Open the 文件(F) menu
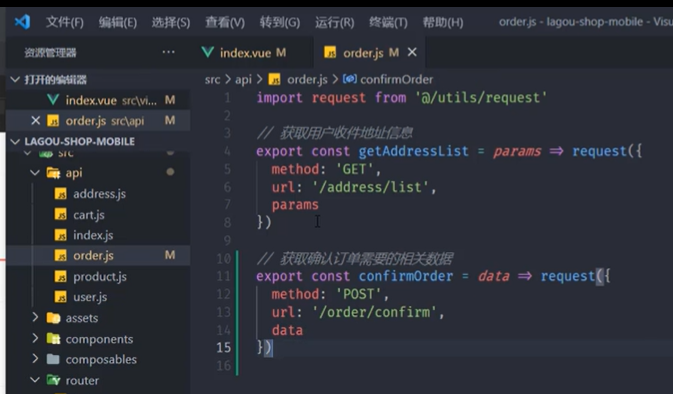 [64, 22]
